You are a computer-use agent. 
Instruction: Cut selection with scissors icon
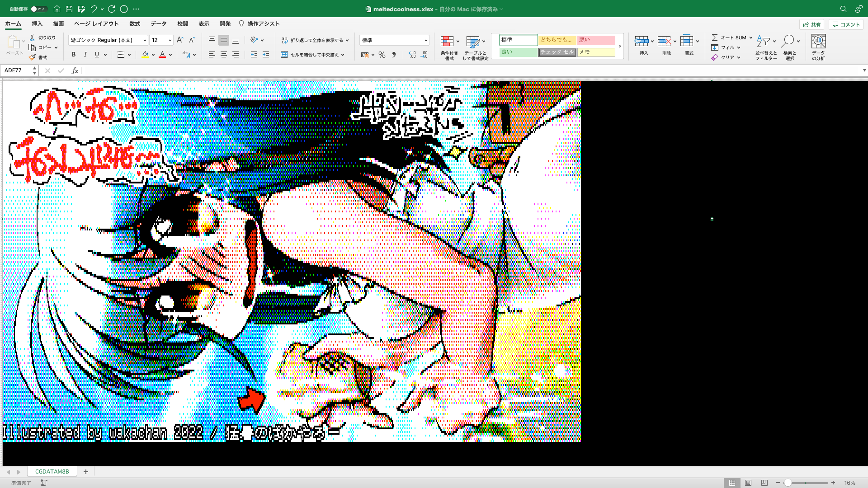[32, 38]
